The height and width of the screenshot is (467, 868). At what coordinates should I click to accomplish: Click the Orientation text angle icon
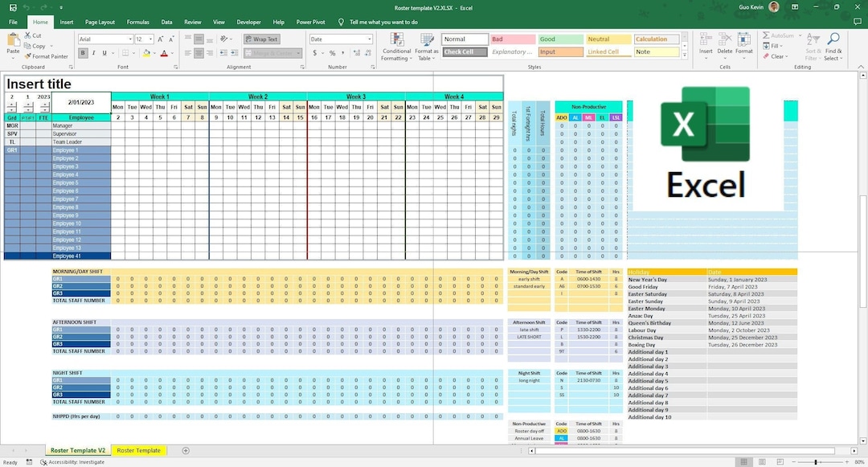pos(224,39)
